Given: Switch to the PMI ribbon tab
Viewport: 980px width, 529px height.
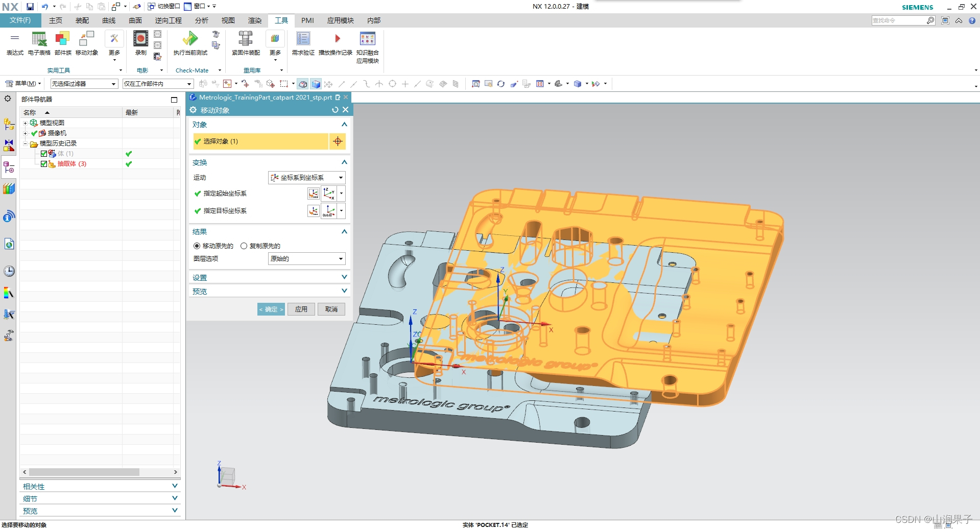Looking at the screenshot, I should [x=307, y=20].
